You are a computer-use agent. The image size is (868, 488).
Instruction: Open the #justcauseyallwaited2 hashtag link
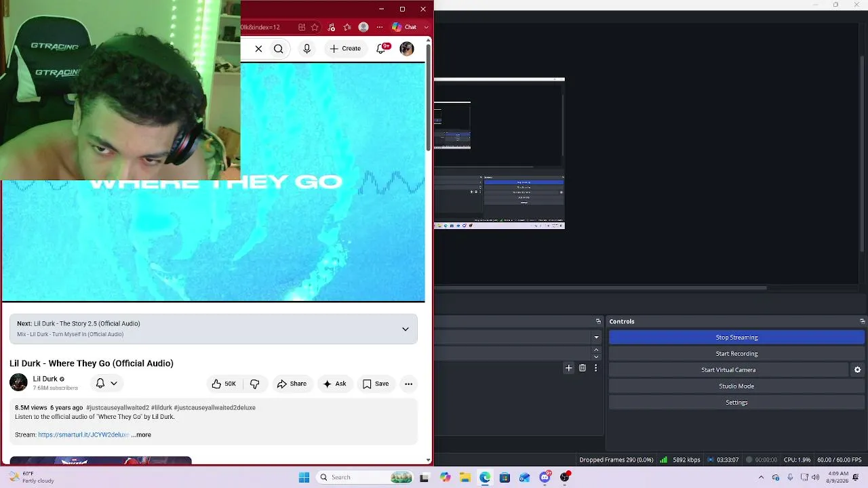pyautogui.click(x=117, y=407)
